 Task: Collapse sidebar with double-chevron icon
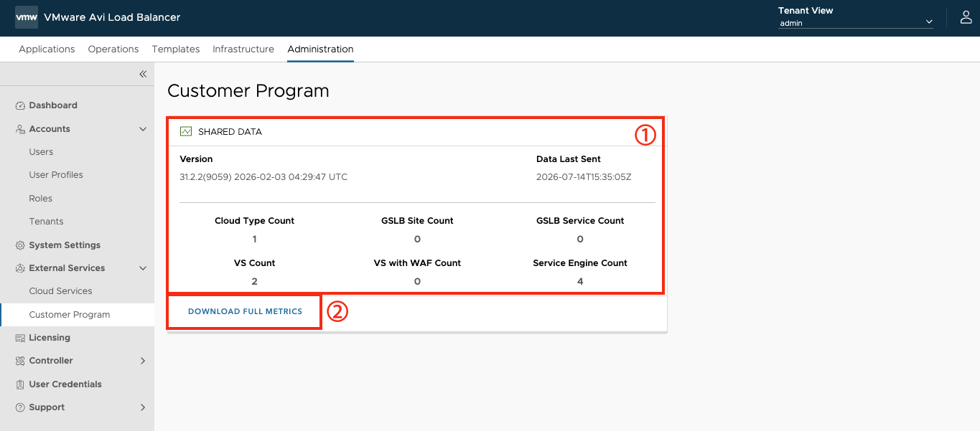point(143,74)
